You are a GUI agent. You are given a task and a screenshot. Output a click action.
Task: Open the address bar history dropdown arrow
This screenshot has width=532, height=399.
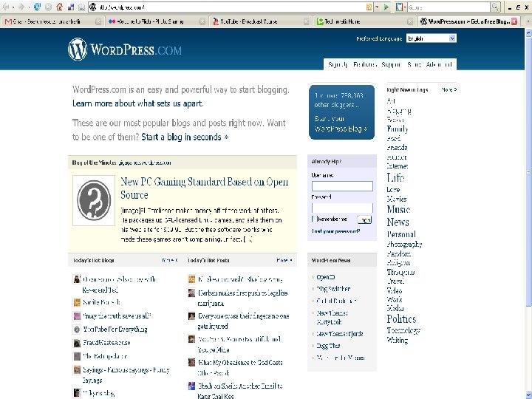(377, 7)
